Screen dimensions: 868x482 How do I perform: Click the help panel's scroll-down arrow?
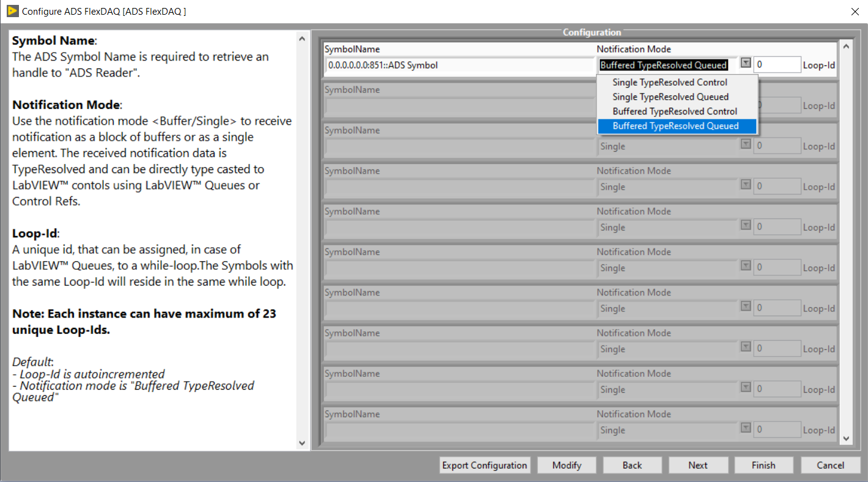coord(302,443)
